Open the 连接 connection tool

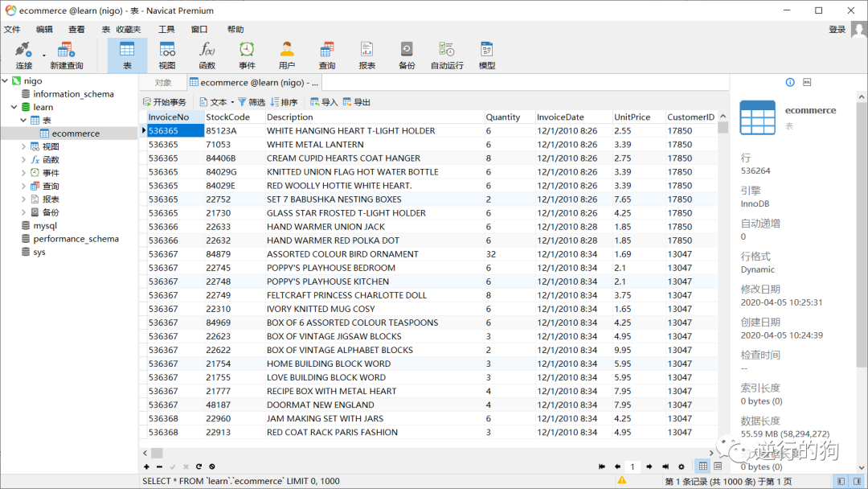(23, 55)
